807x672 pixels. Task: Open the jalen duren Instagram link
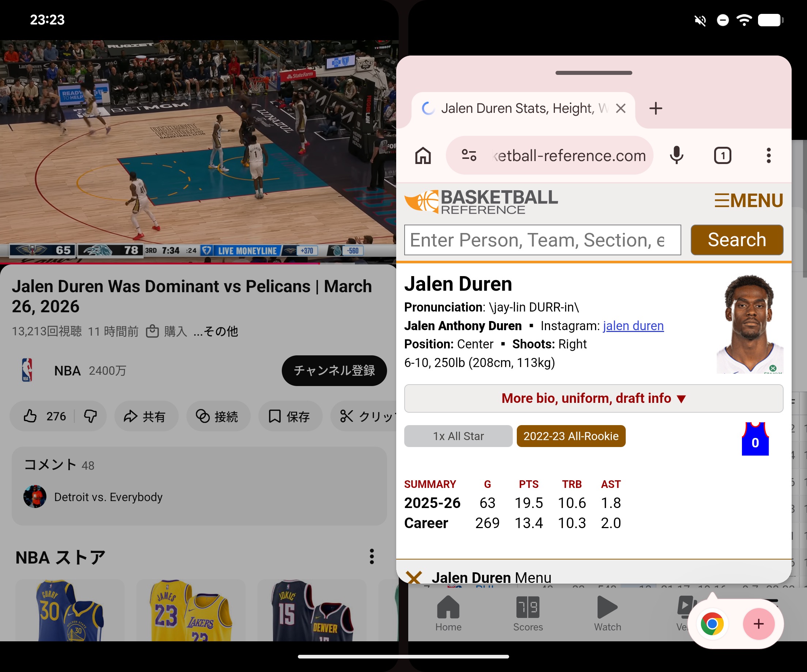point(633,326)
